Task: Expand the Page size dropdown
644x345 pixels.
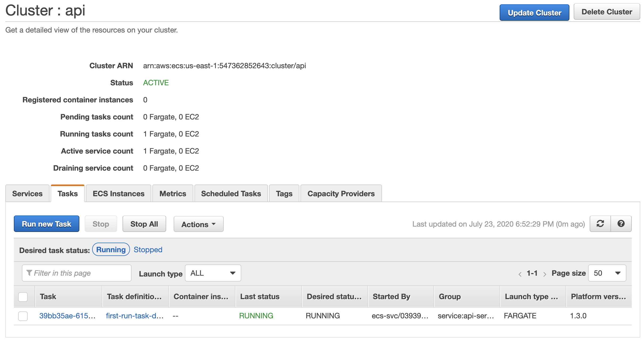Action: click(607, 273)
